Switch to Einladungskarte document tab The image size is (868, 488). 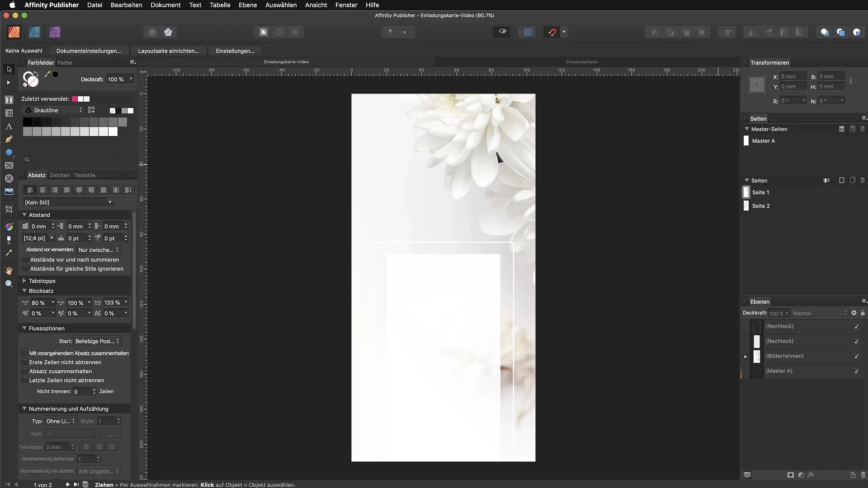click(x=581, y=62)
